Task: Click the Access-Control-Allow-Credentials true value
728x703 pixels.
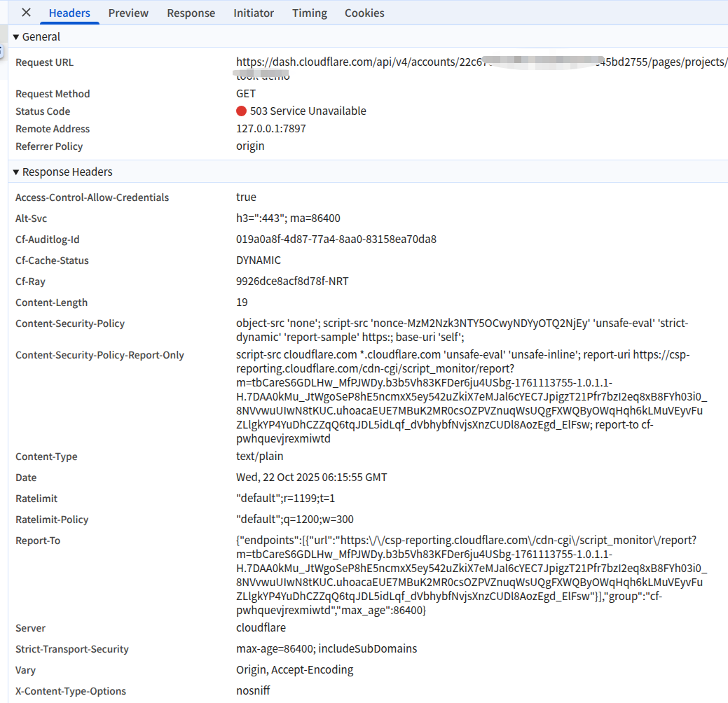Action: [x=246, y=197]
